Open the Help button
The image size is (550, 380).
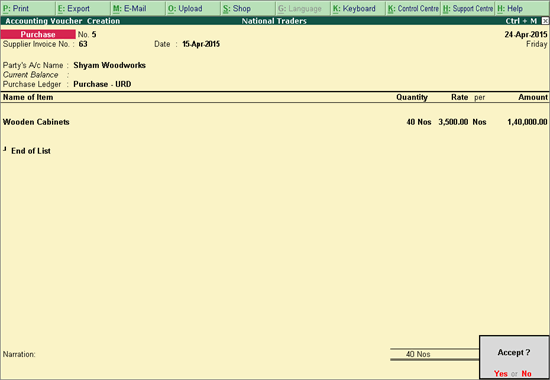(522, 8)
